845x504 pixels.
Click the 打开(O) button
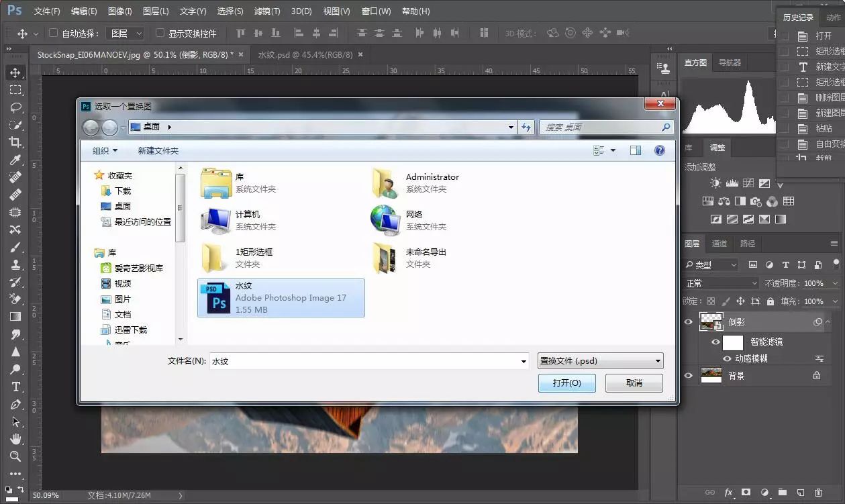pos(566,383)
